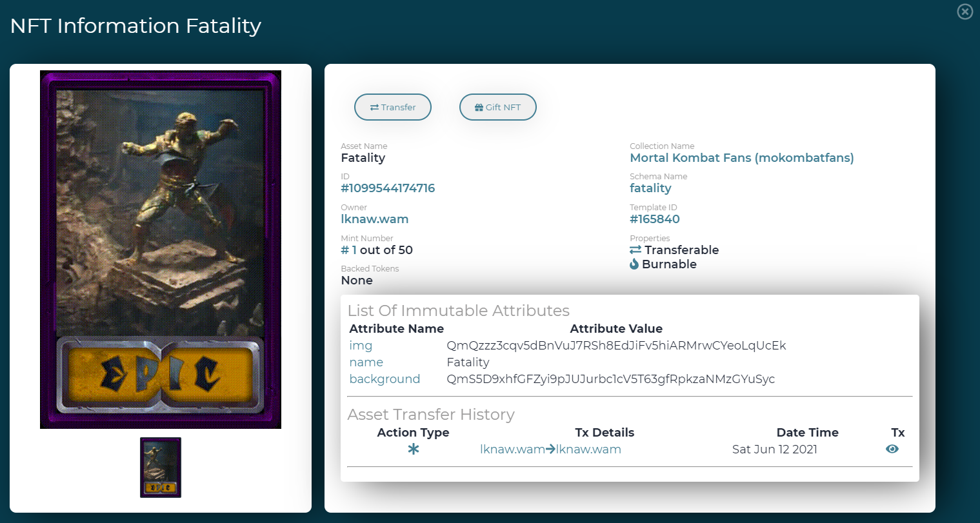The width and height of the screenshot is (980, 523).
Task: Click the asterisk action type icon
Action: (414, 449)
